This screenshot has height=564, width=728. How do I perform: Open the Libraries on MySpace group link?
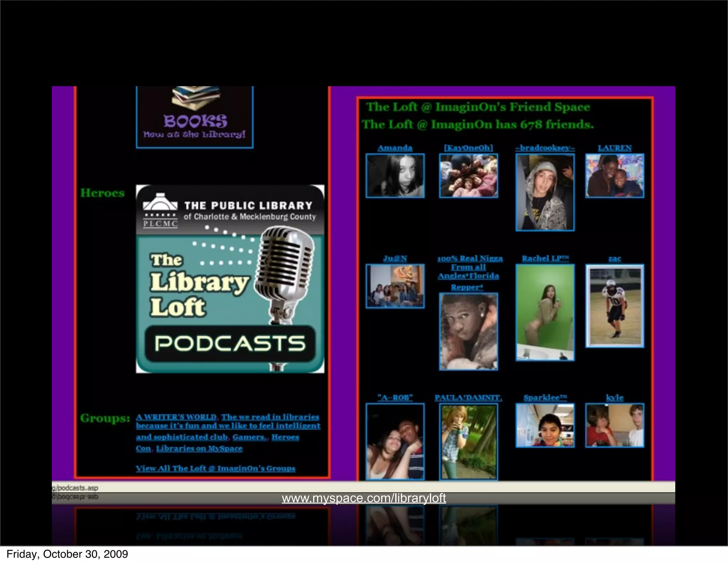pos(199,448)
